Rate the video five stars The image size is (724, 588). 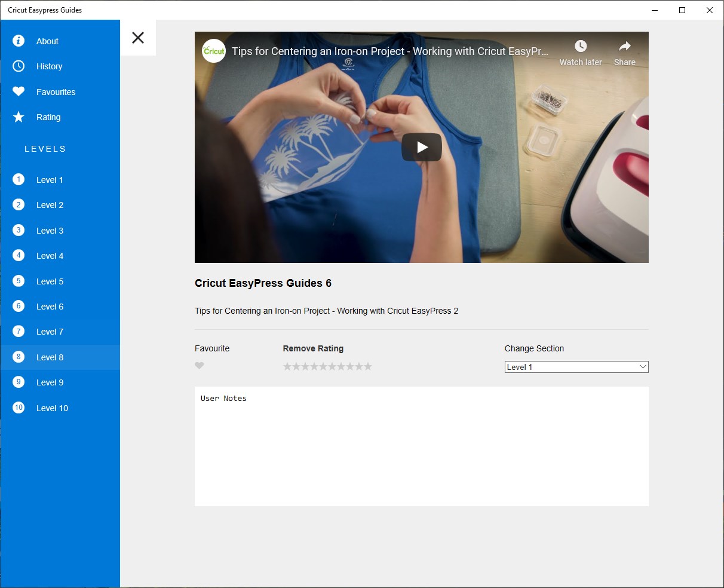[x=323, y=366]
